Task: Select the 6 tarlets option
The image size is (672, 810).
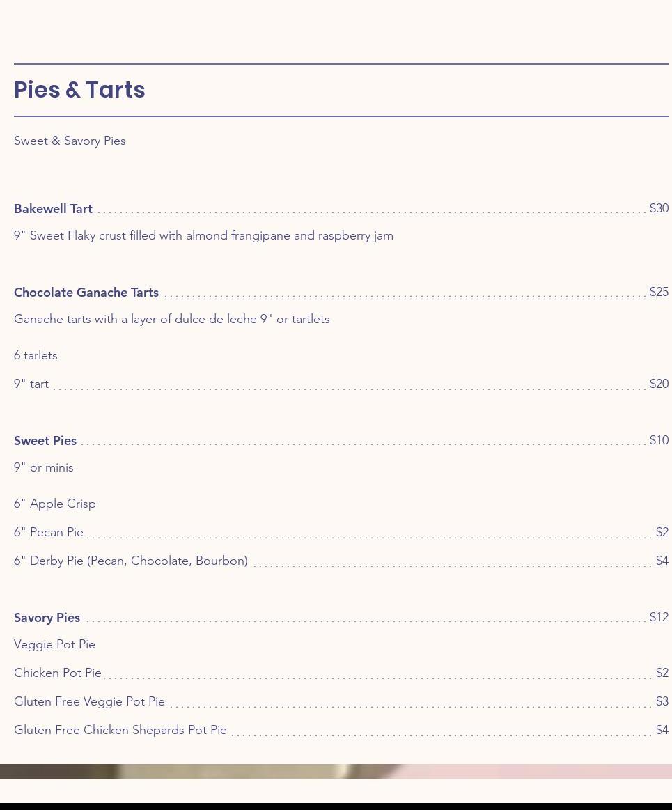Action: click(x=36, y=355)
